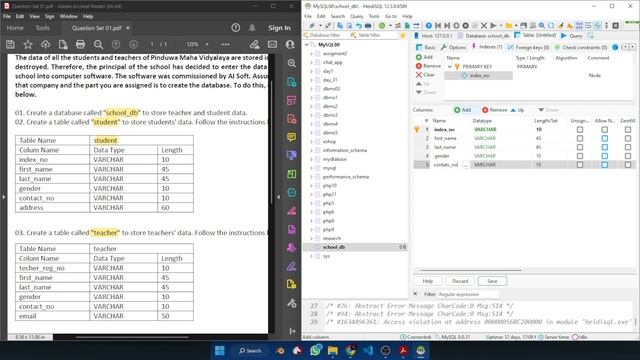Screen dimensions: 640x360
Task: Click the save-disk icon in HeidiSQL toolbar
Action: click(x=523, y=25)
